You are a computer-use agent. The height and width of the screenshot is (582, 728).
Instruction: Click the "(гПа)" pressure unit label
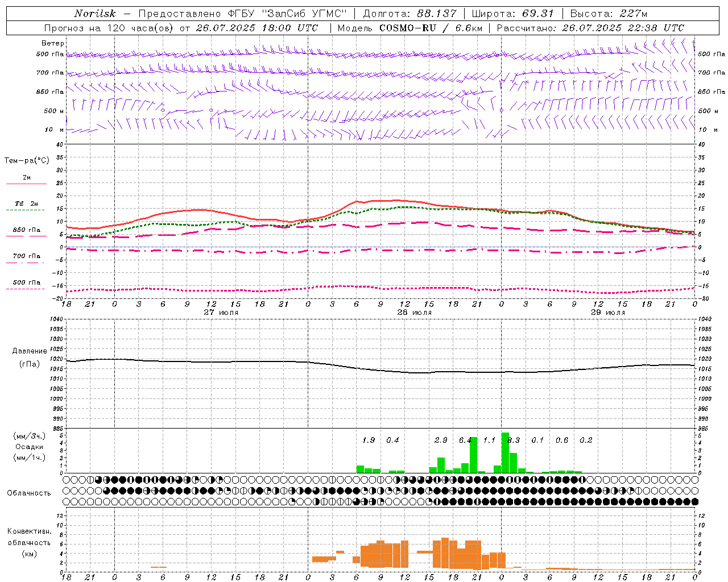tap(29, 364)
